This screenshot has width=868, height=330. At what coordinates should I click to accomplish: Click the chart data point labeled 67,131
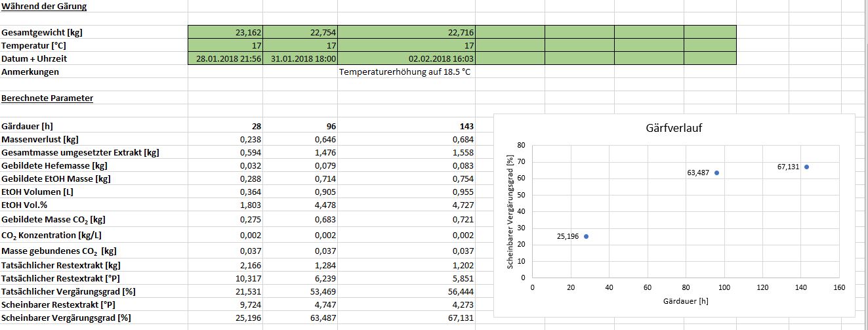click(806, 167)
